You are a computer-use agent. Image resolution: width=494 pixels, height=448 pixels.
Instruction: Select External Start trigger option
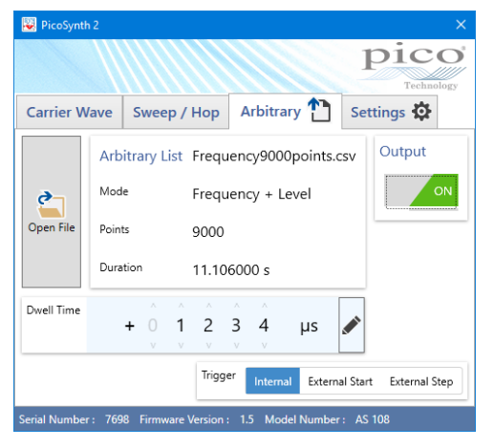pyautogui.click(x=340, y=381)
